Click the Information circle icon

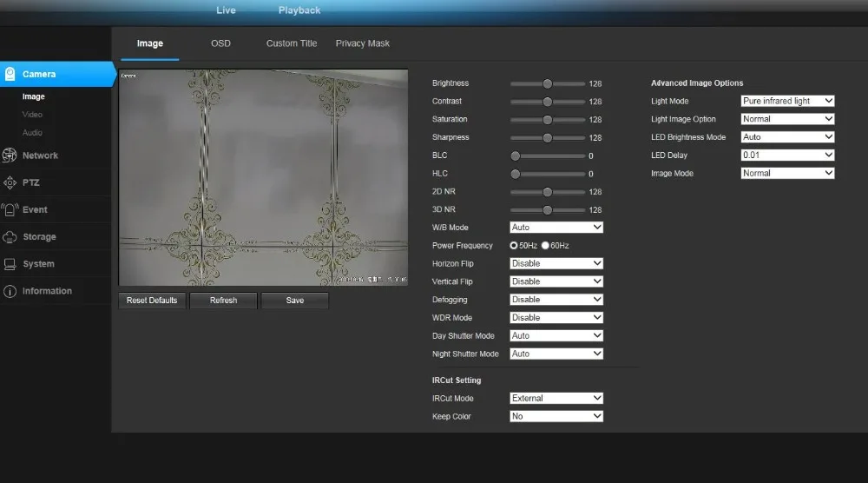(10, 291)
